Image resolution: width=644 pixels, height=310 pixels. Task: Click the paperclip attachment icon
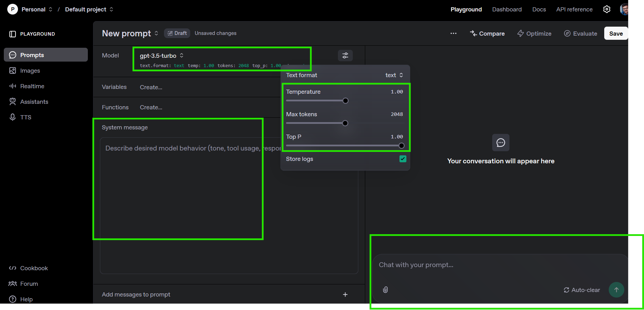click(x=385, y=290)
